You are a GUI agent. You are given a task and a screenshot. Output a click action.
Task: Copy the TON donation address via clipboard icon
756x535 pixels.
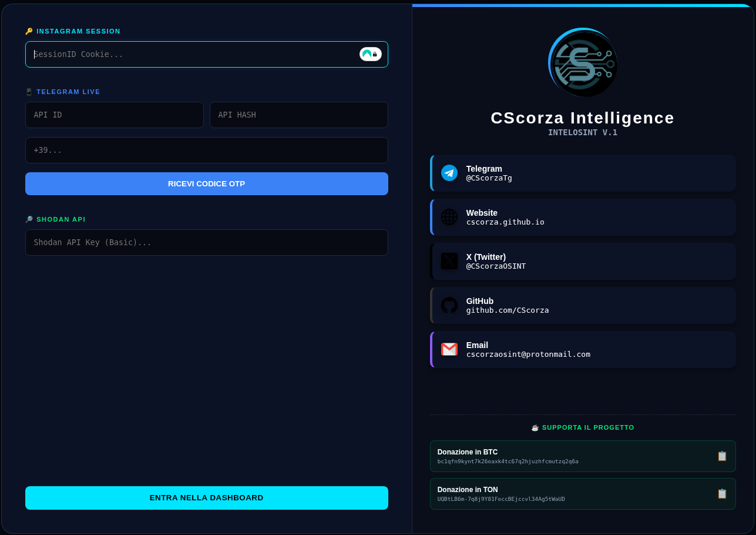pyautogui.click(x=722, y=494)
